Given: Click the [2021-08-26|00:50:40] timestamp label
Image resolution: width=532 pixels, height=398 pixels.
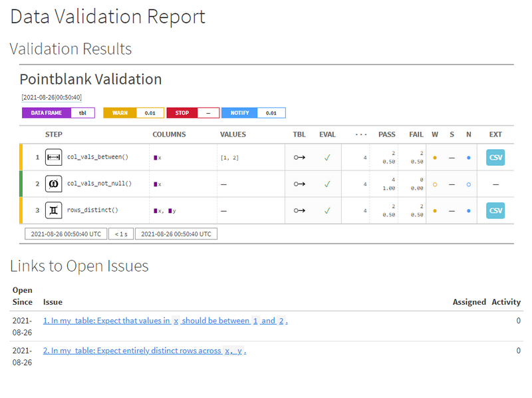Looking at the screenshot, I should click(52, 97).
